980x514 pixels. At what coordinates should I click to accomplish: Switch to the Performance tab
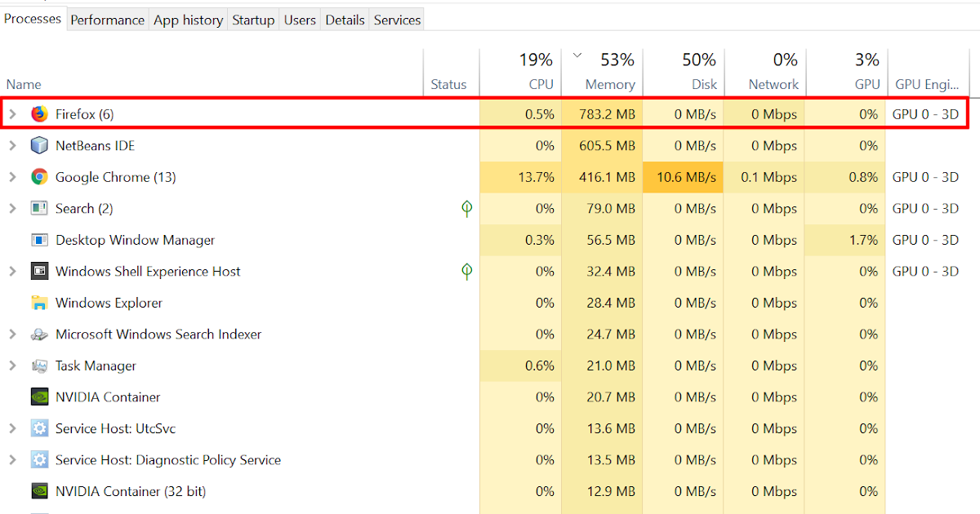tap(107, 19)
